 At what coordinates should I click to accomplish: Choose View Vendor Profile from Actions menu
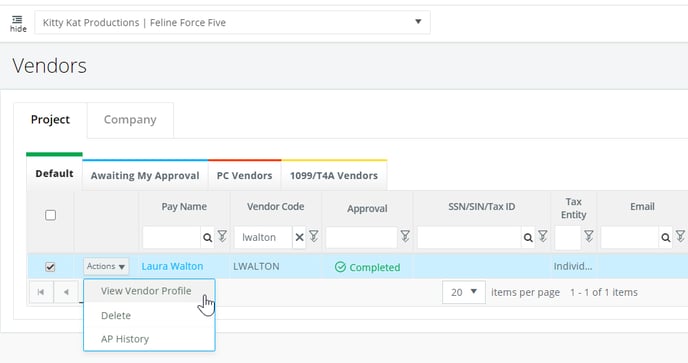tap(149, 291)
